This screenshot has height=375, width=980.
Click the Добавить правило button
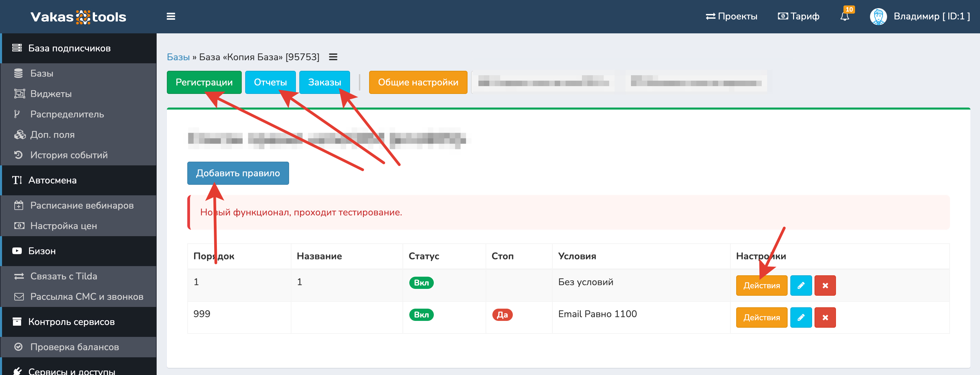click(238, 173)
